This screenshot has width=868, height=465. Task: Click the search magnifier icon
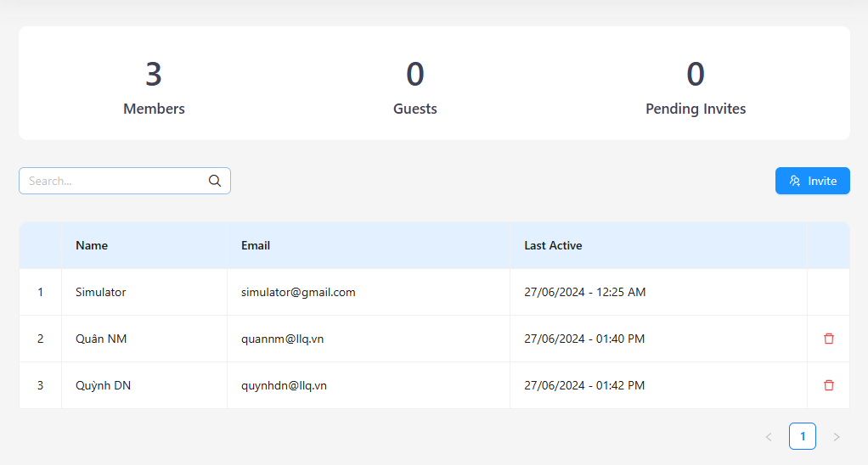pos(215,181)
